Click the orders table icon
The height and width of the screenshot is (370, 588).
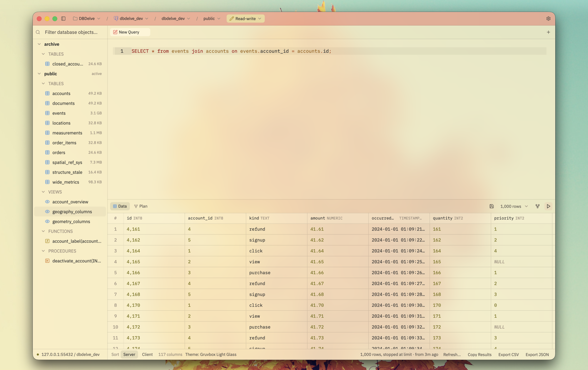click(47, 152)
